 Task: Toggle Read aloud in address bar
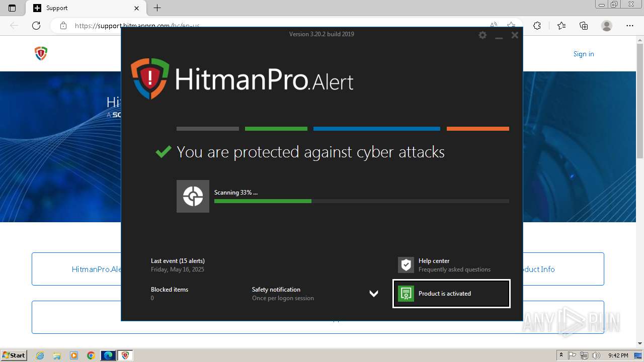pos(494,26)
